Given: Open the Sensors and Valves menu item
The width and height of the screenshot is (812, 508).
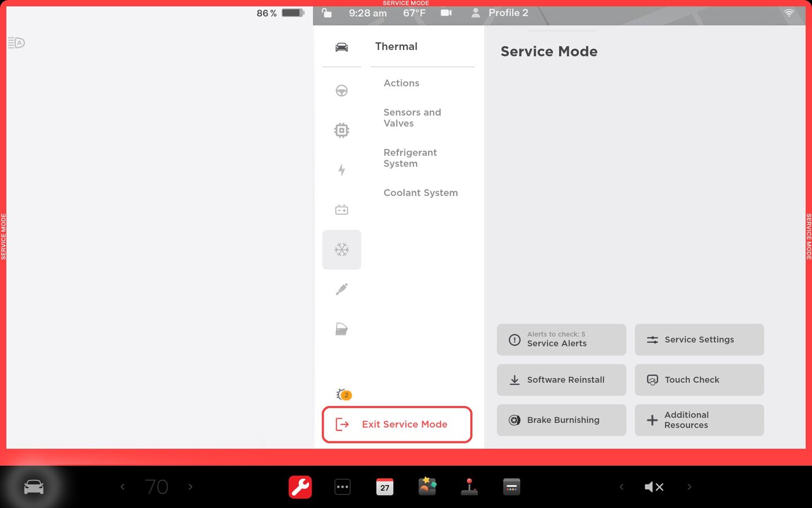Looking at the screenshot, I should coord(412,118).
